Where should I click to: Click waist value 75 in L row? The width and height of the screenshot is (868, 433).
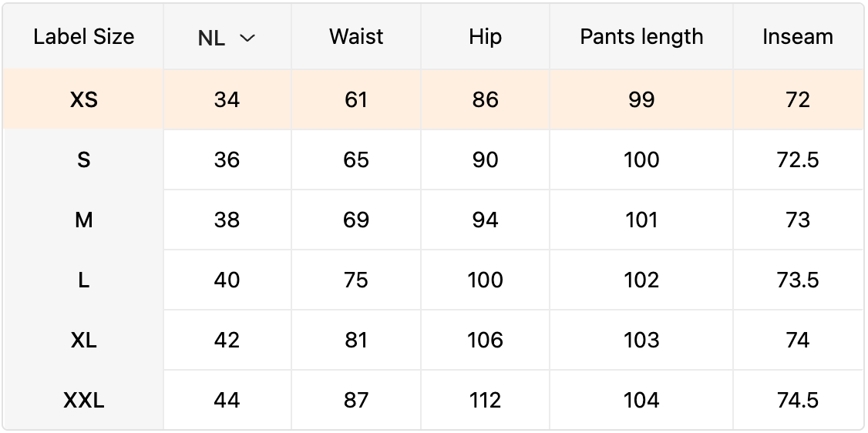click(356, 280)
